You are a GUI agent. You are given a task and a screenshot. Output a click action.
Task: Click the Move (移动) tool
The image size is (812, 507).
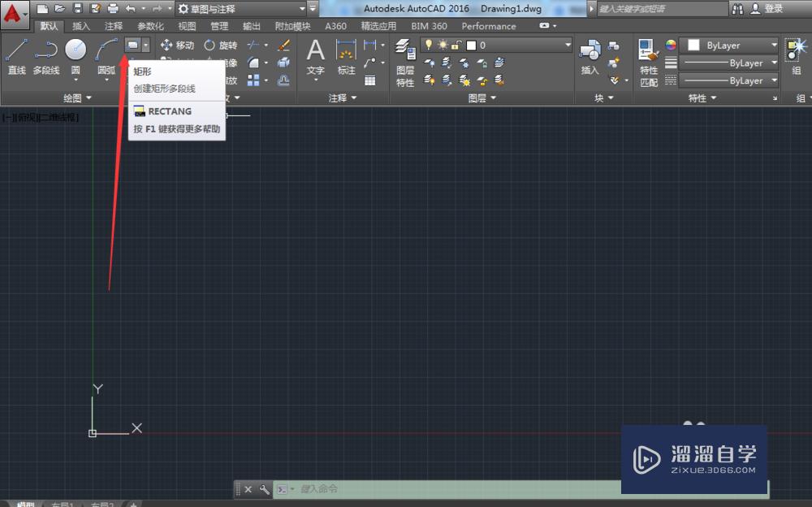177,45
